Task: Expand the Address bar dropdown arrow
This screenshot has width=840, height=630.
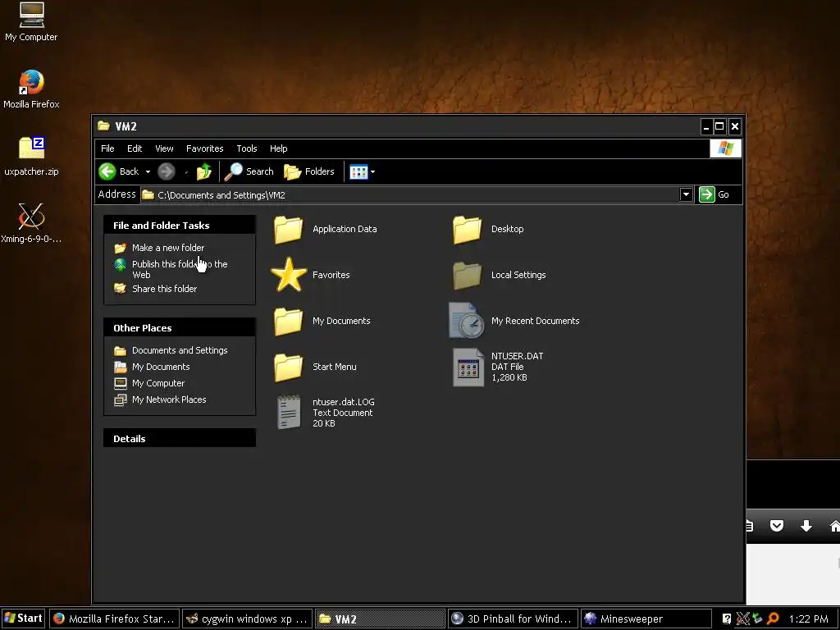Action: point(686,194)
